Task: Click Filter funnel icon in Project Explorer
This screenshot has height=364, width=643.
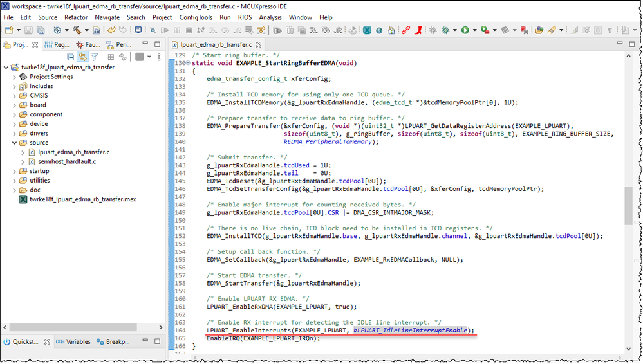Action: click(x=95, y=57)
